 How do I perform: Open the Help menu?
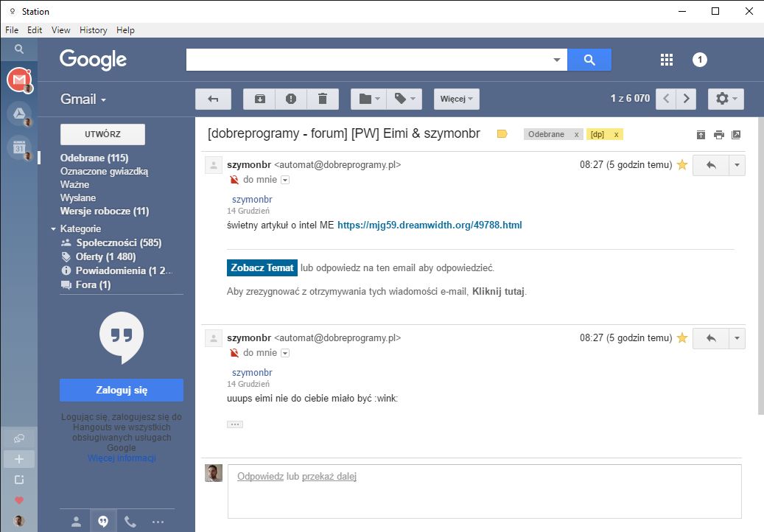[x=125, y=30]
